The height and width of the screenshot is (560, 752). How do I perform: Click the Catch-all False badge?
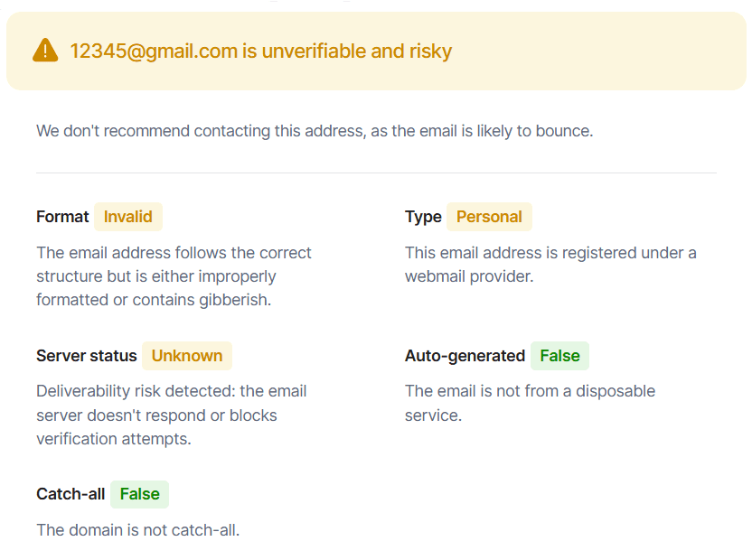[139, 494]
